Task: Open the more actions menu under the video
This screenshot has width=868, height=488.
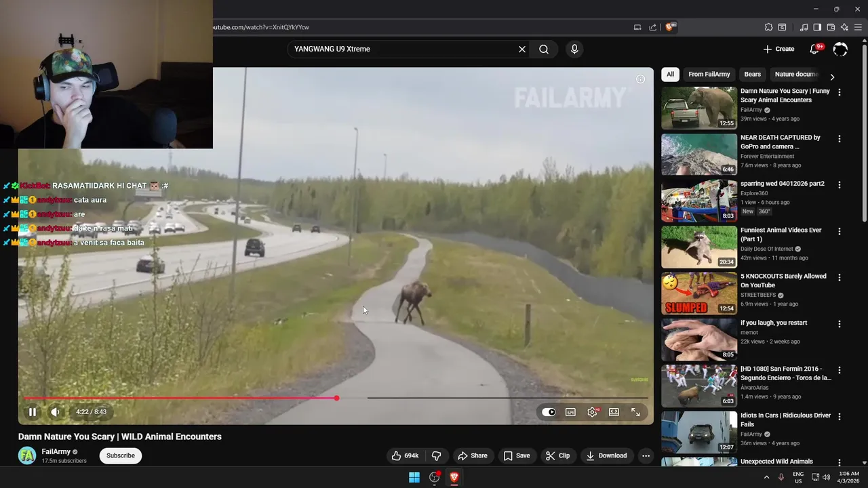Action: [646, 455]
